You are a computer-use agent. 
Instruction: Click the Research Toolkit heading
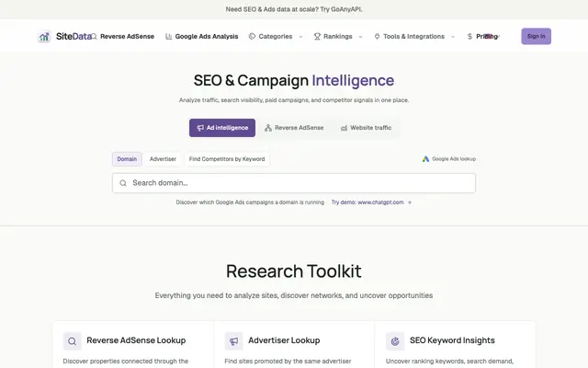[294, 271]
